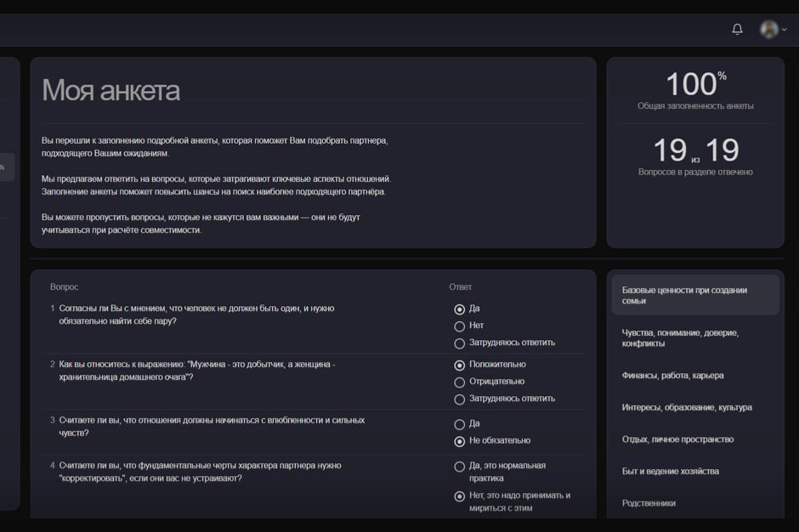Screen dimensions: 799x532
Task: Open the notifications bell
Action: tap(737, 29)
